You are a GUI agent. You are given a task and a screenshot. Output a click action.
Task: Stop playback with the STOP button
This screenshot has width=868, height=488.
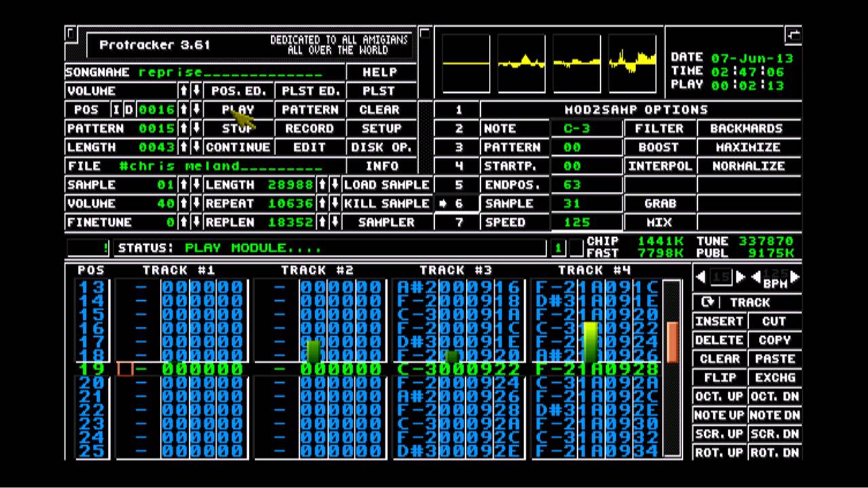click(239, 128)
